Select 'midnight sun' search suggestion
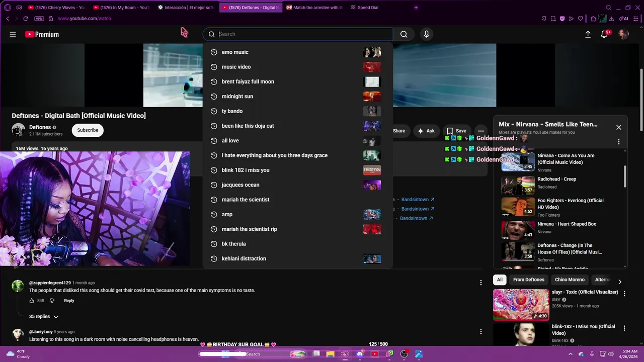Screen dimensions: 644x362 point(297,97)
